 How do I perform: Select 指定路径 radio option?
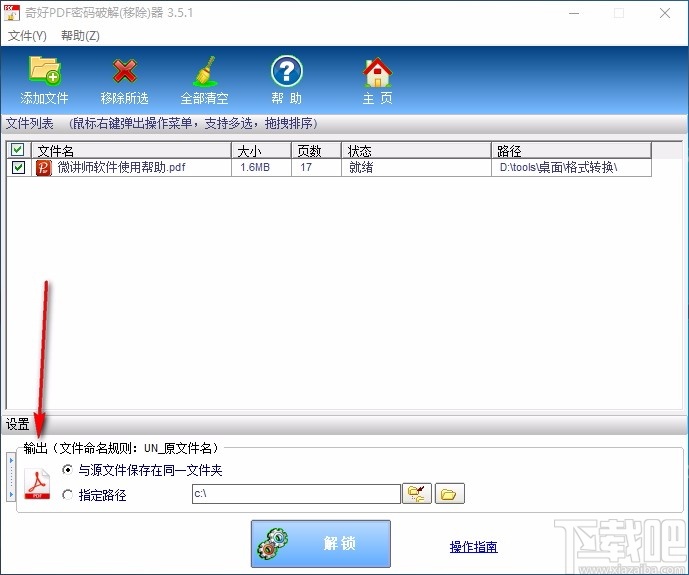point(68,495)
